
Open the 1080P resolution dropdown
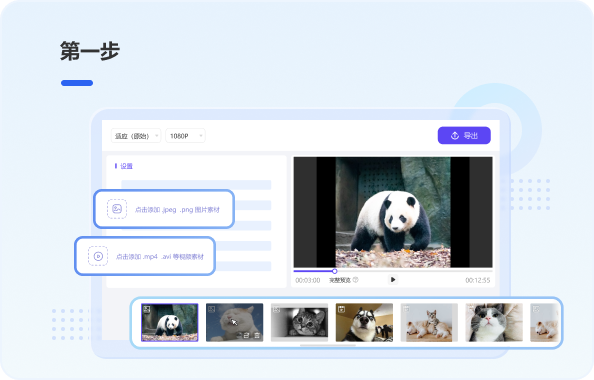coord(185,136)
